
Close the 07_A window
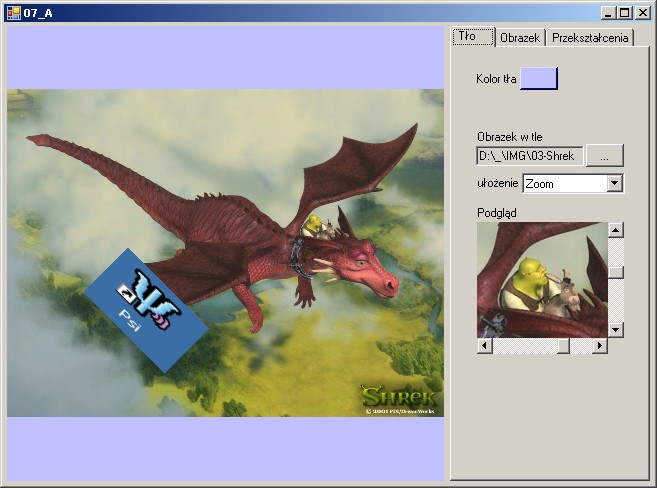click(x=642, y=13)
